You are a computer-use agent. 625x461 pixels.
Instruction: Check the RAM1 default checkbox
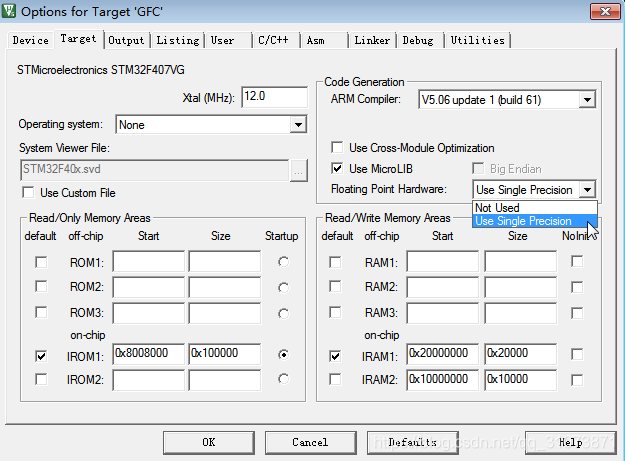335,262
